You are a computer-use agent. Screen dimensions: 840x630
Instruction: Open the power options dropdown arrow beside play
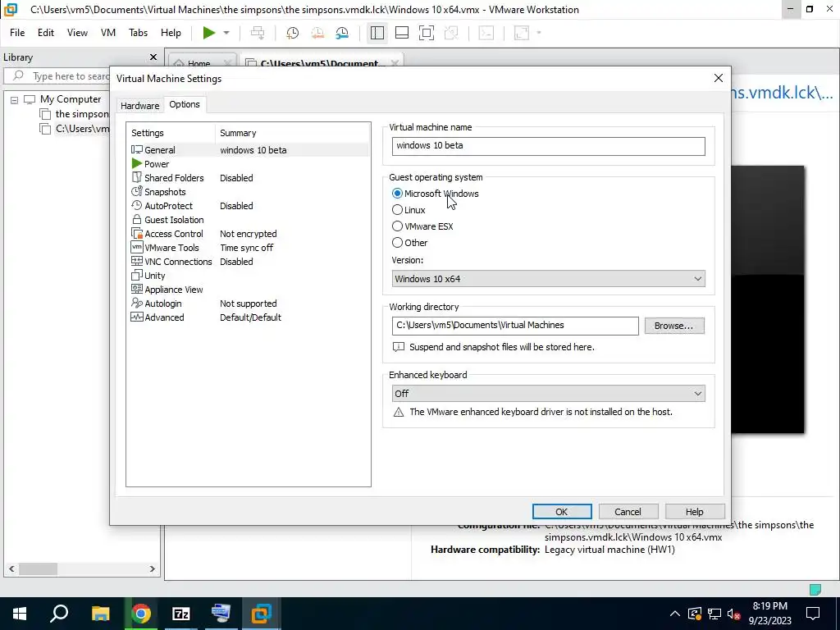pyautogui.click(x=226, y=33)
